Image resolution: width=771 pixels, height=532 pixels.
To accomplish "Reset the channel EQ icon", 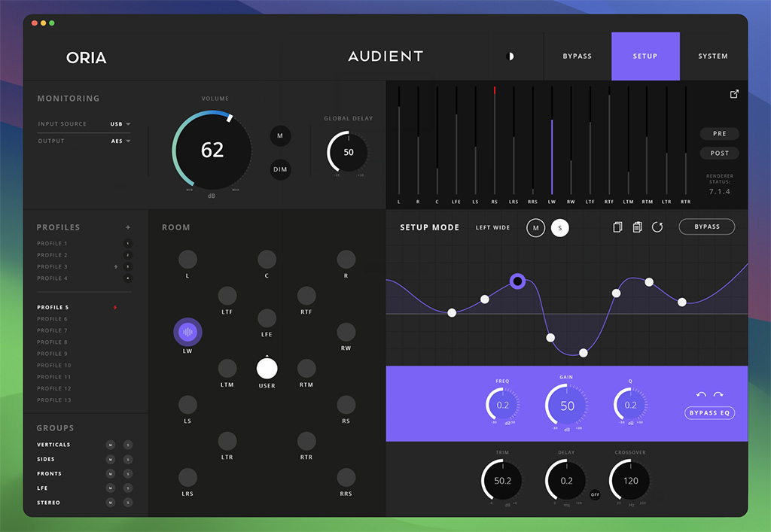I will click(657, 227).
